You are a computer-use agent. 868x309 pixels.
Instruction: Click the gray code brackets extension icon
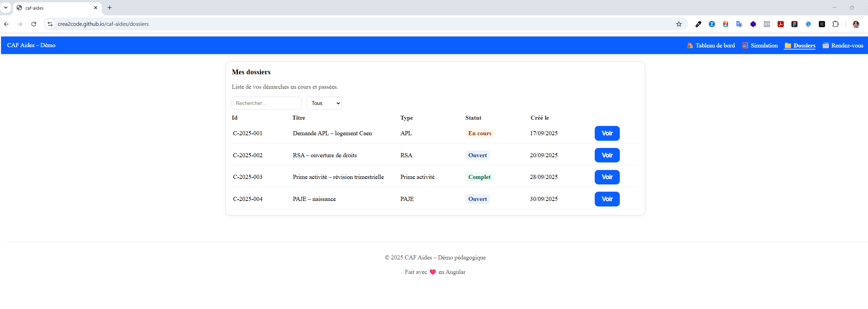(767, 24)
